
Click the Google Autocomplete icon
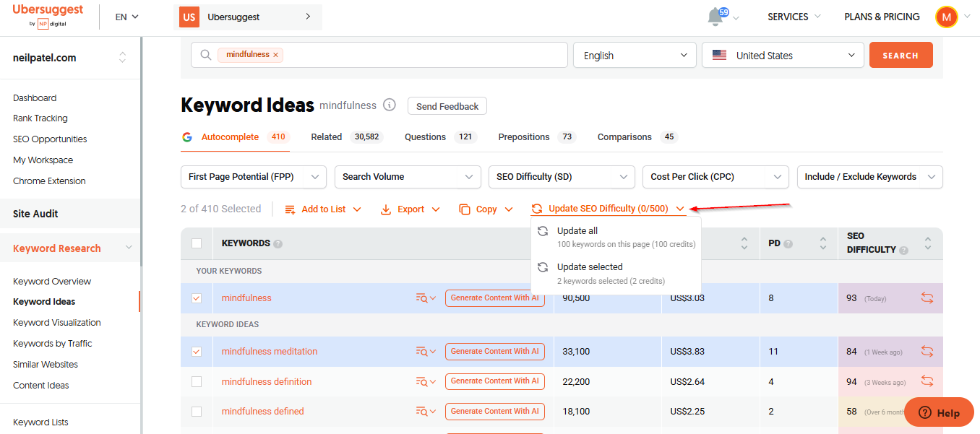(187, 136)
